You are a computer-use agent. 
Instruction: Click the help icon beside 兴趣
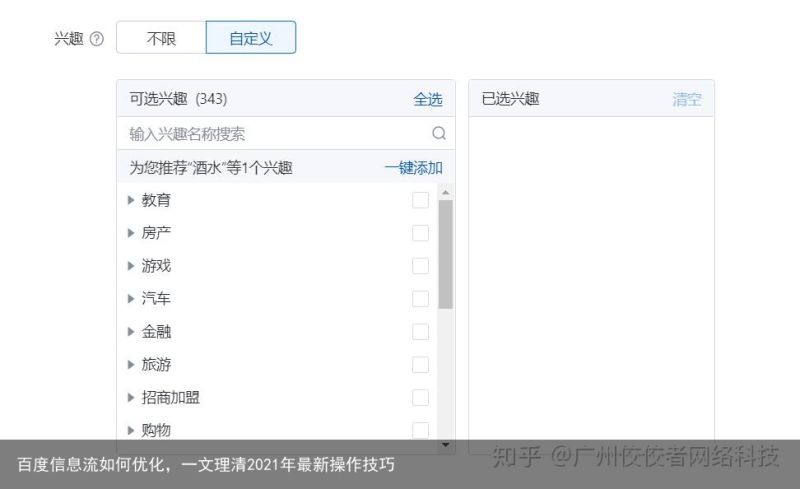96,39
